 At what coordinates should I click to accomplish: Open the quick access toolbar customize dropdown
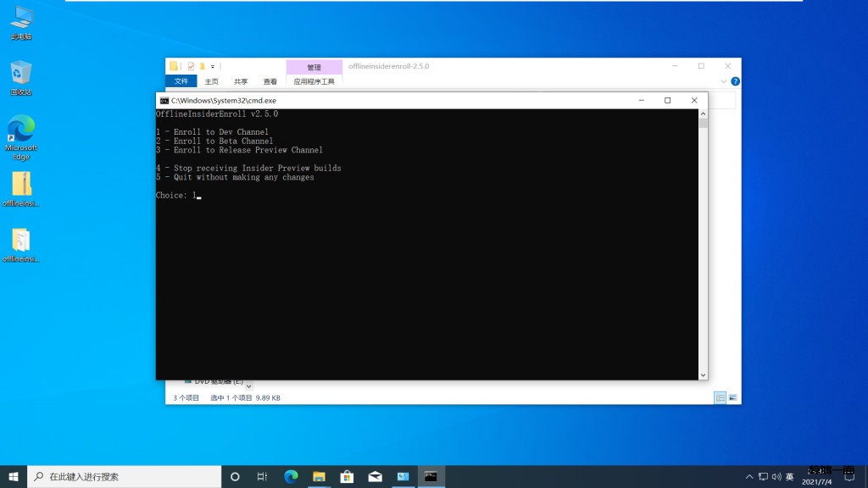pos(213,66)
